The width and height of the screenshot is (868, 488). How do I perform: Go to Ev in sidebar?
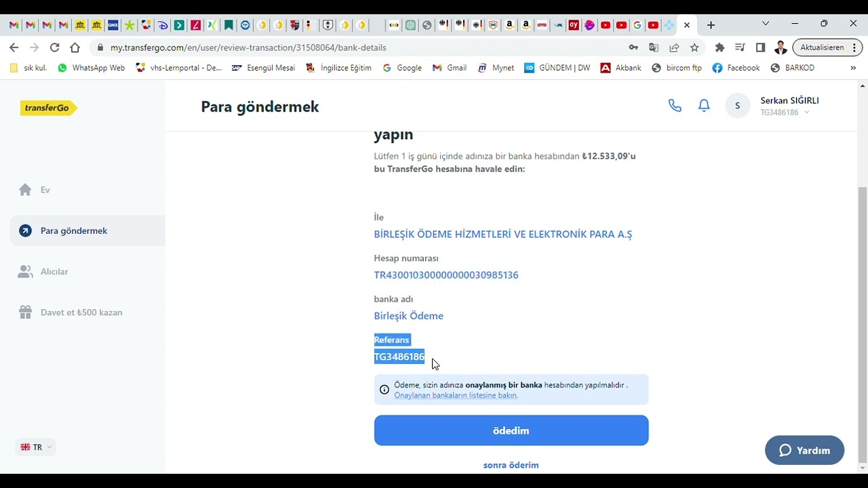click(45, 190)
